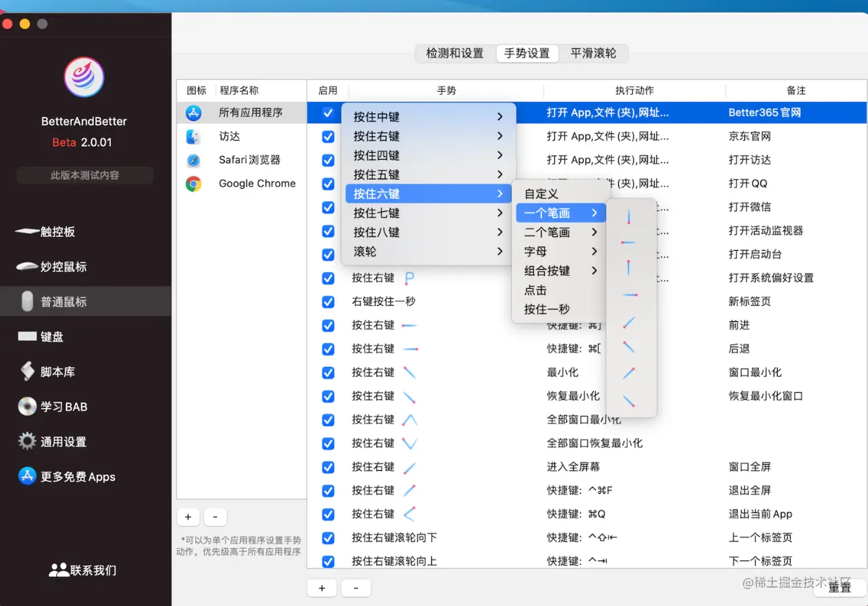This screenshot has height=606, width=868.
Task: Toggle the checkbox for 窗口最小化 row
Action: pos(328,373)
